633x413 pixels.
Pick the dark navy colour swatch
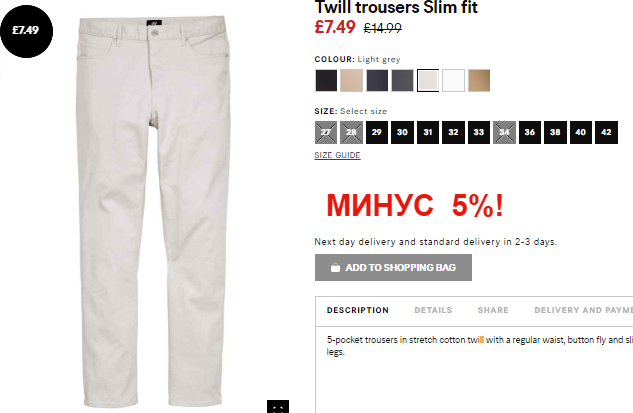(377, 80)
